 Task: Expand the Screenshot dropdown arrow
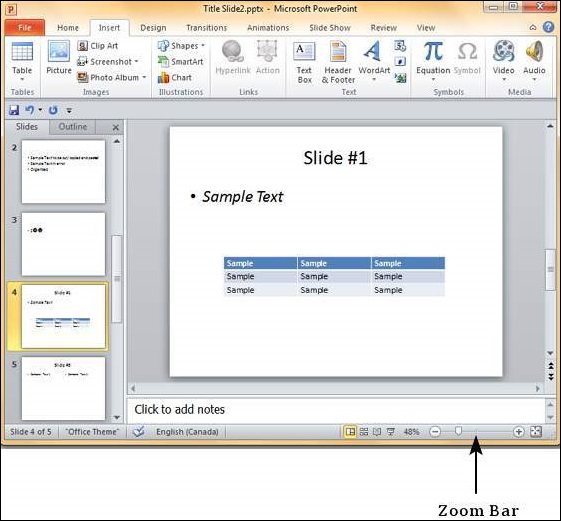[x=136, y=62]
